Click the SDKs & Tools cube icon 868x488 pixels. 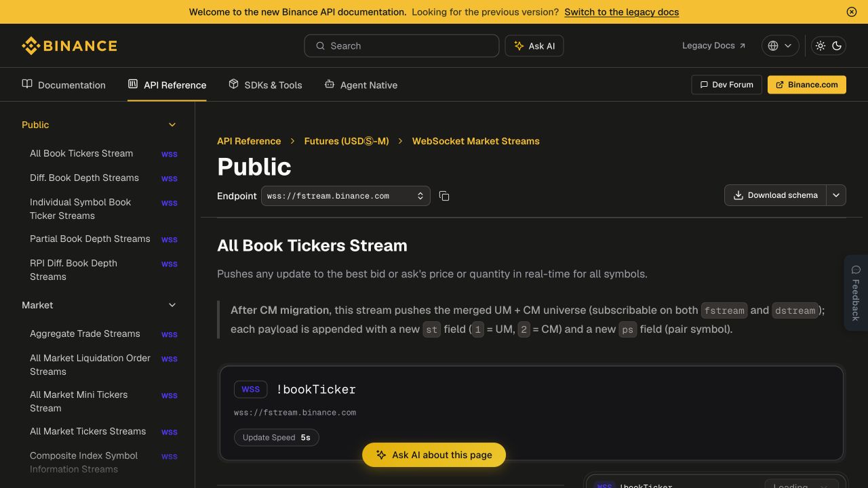(x=233, y=84)
